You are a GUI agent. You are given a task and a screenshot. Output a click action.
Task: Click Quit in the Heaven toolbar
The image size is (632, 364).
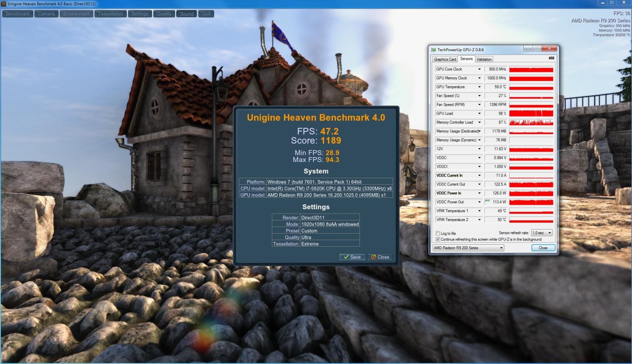tap(206, 14)
